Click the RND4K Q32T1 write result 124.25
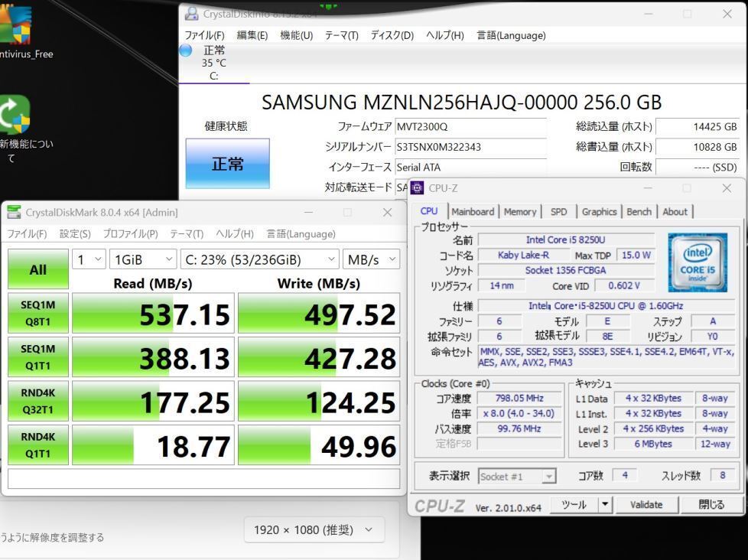The height and width of the screenshot is (560, 748). coord(319,401)
